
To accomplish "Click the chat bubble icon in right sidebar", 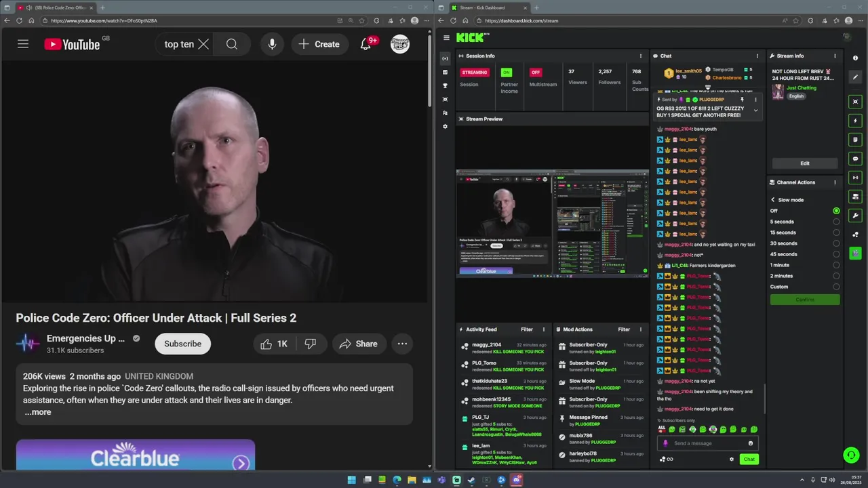I will click(x=855, y=159).
